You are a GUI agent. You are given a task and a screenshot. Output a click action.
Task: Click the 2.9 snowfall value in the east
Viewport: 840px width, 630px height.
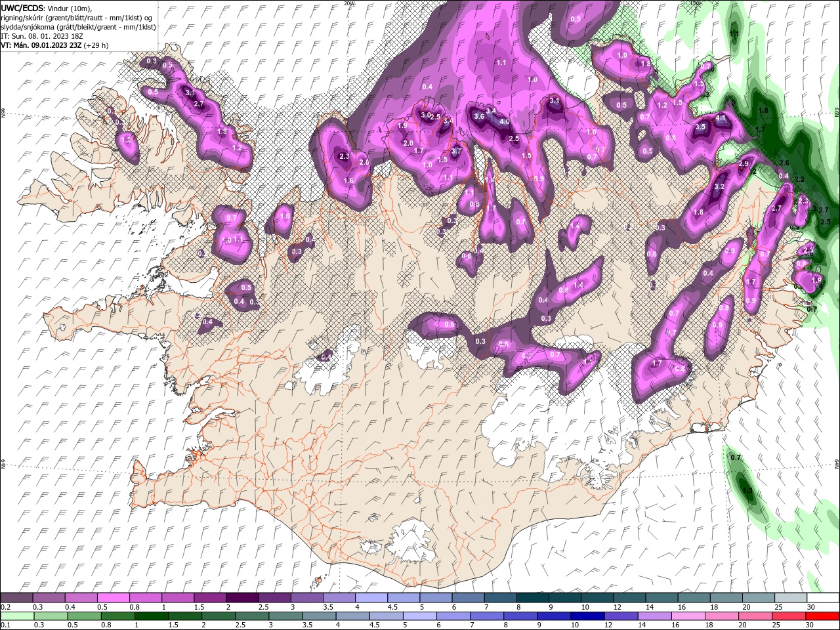(x=744, y=163)
